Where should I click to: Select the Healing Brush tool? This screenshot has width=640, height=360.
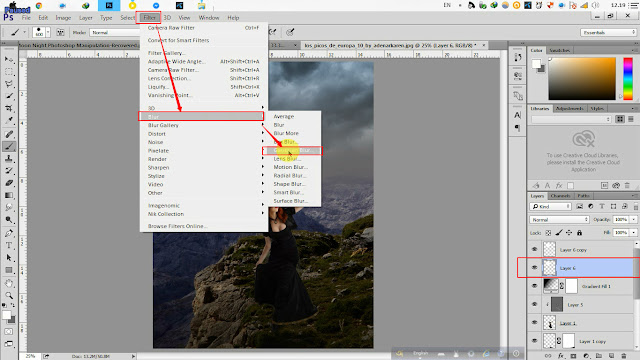pos(9,134)
